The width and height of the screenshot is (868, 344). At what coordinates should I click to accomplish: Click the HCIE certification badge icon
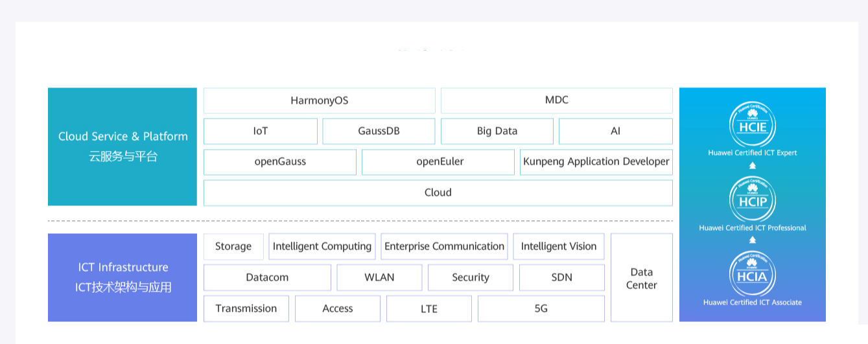(x=753, y=126)
